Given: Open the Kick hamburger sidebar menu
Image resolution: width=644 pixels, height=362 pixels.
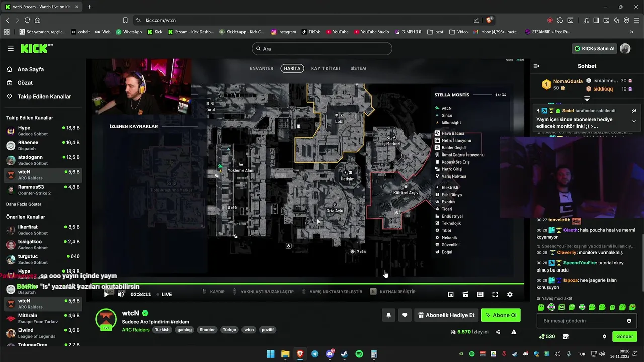Looking at the screenshot, I should (11, 49).
